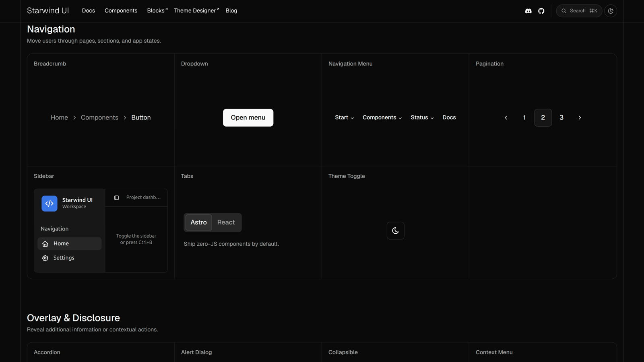
Task: Click the Tabs card title
Action: pyautogui.click(x=187, y=176)
